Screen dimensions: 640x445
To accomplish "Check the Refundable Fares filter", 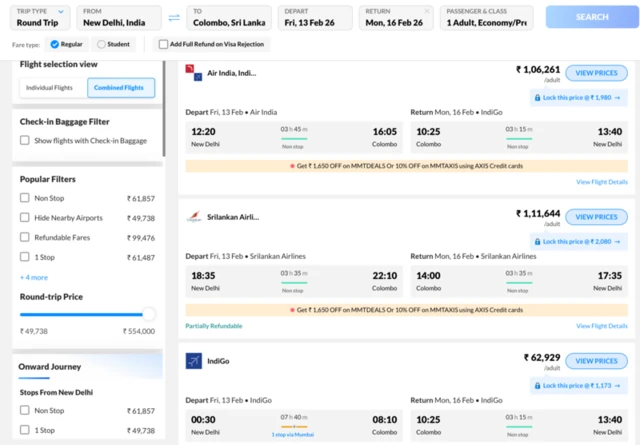I will [x=25, y=238].
